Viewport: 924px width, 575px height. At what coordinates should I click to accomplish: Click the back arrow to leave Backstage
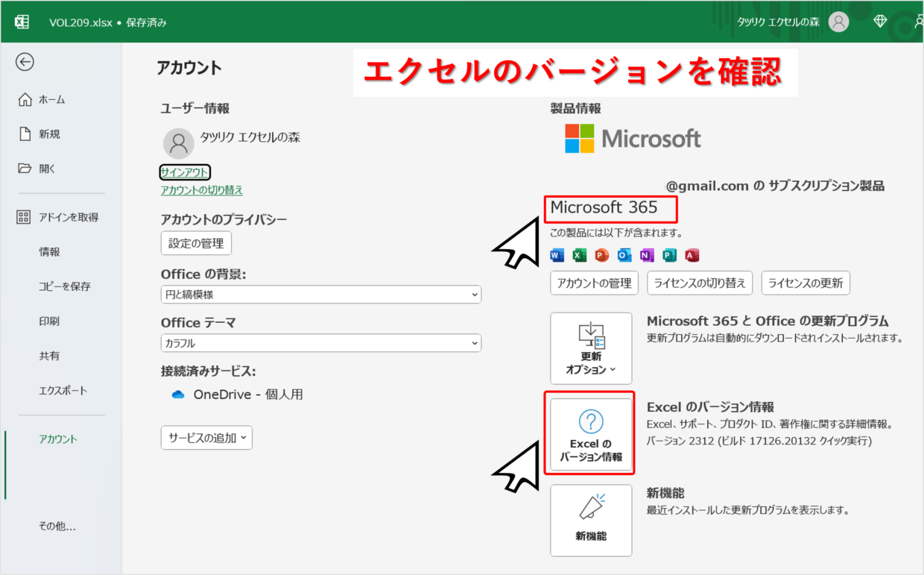(x=25, y=62)
